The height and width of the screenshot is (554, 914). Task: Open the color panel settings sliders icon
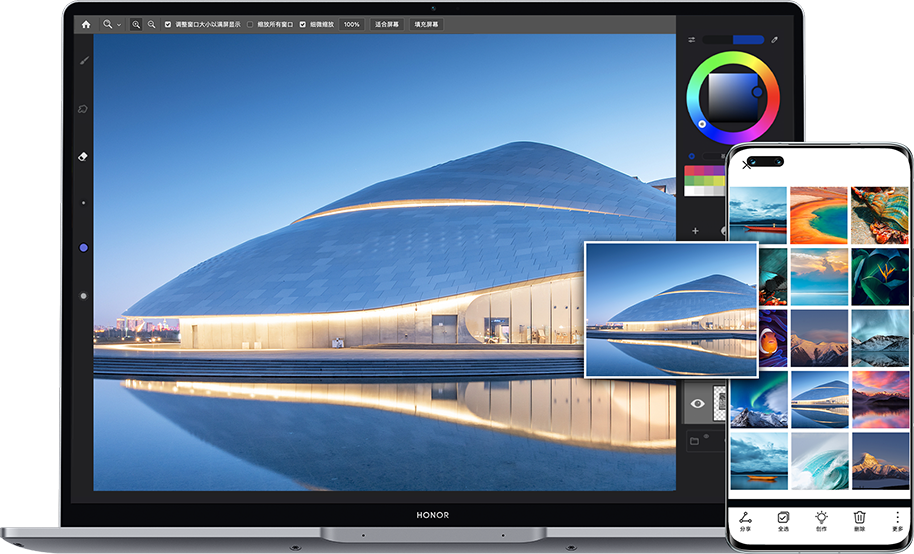click(x=691, y=40)
